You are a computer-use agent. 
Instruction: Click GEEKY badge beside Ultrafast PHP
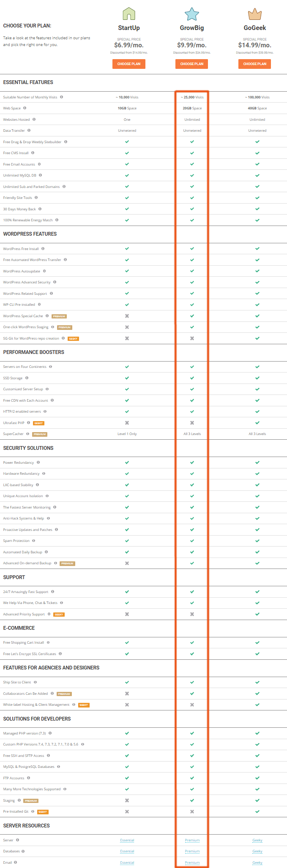[39, 423]
